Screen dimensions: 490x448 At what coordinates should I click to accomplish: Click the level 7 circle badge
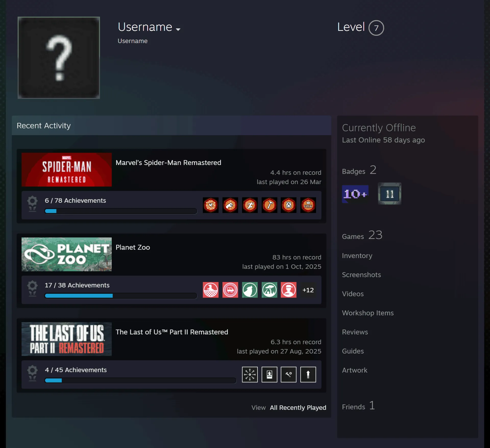pyautogui.click(x=376, y=28)
